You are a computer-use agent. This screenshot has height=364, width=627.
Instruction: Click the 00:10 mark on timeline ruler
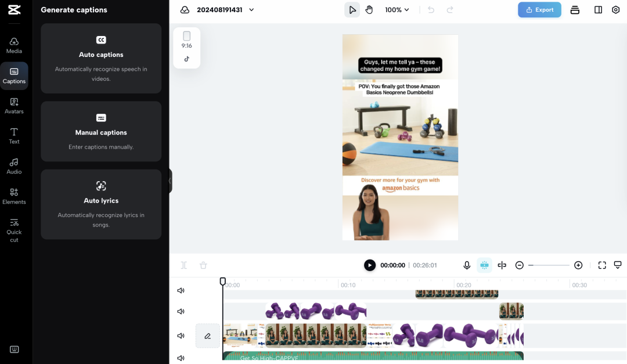coord(348,285)
